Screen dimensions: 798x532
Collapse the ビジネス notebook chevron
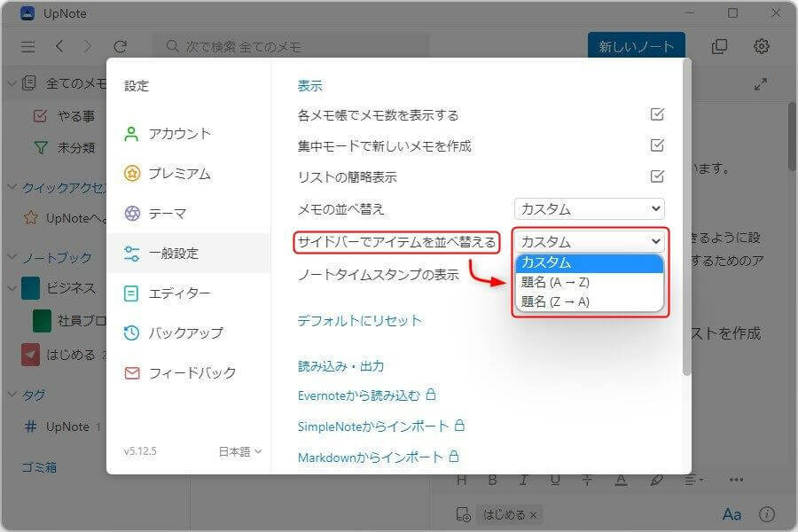tap(12, 288)
